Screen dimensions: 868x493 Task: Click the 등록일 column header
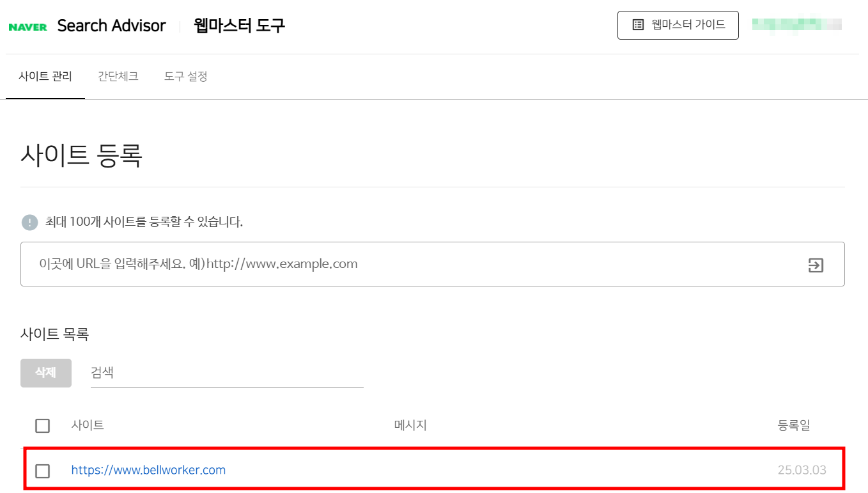pyautogui.click(x=794, y=425)
